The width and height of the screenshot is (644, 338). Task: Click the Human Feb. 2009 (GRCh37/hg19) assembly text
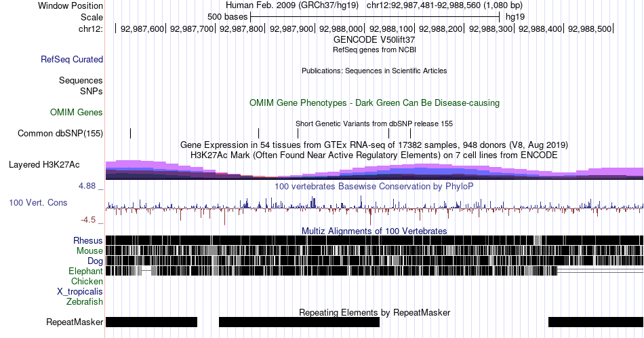[292, 5]
